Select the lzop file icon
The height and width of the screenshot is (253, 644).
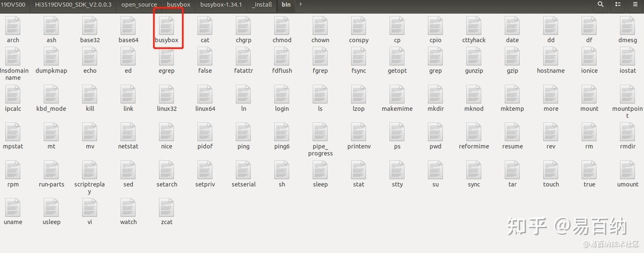pos(359,94)
